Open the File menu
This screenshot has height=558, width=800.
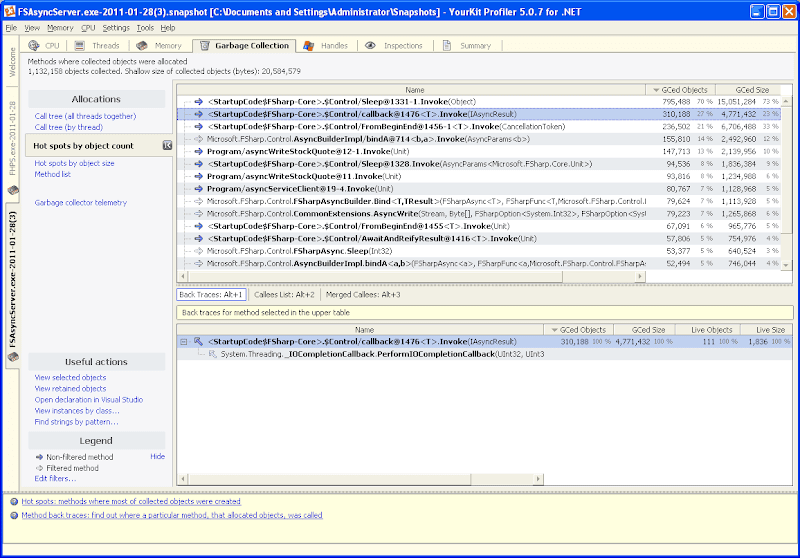(11, 28)
